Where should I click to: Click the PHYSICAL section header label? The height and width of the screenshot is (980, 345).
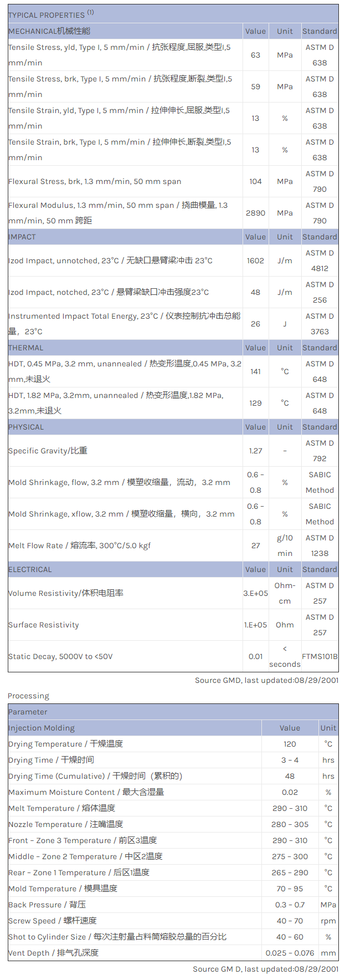point(26,427)
